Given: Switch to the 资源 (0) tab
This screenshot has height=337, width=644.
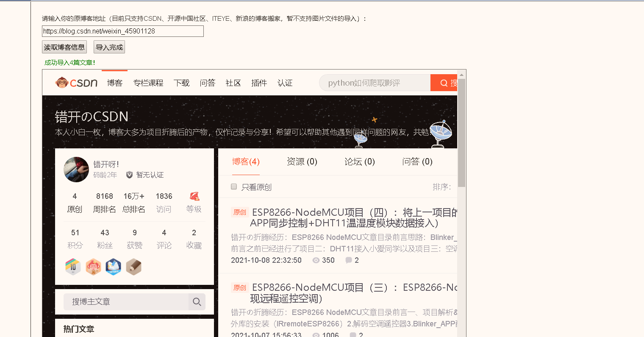Looking at the screenshot, I should coord(302,162).
